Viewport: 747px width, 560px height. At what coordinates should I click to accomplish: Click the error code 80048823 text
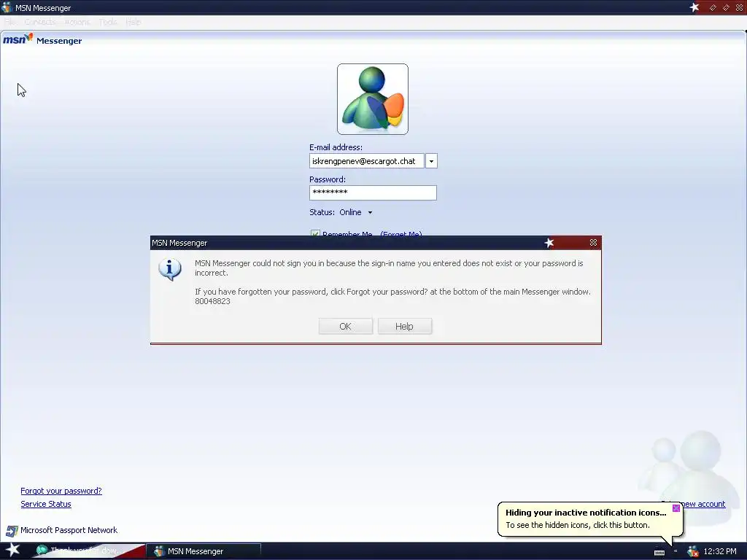click(212, 301)
